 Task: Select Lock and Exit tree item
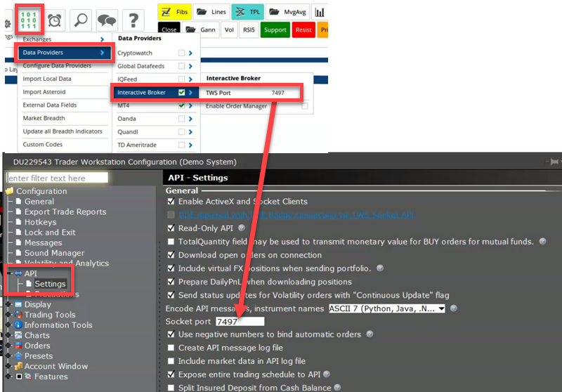49,233
